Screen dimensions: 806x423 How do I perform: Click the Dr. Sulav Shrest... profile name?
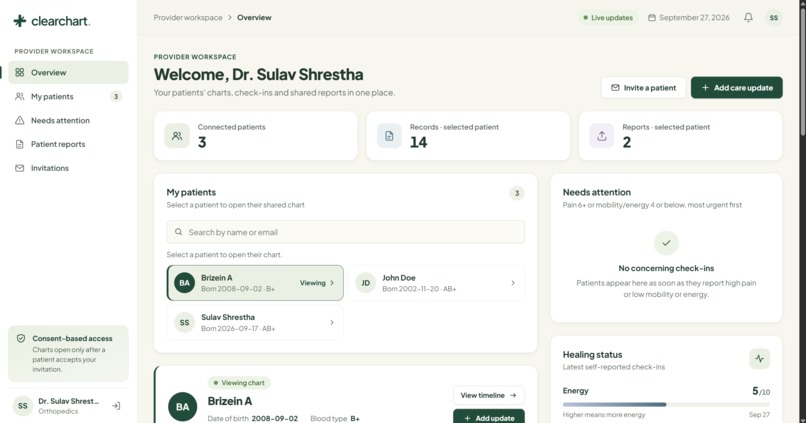pyautogui.click(x=68, y=401)
